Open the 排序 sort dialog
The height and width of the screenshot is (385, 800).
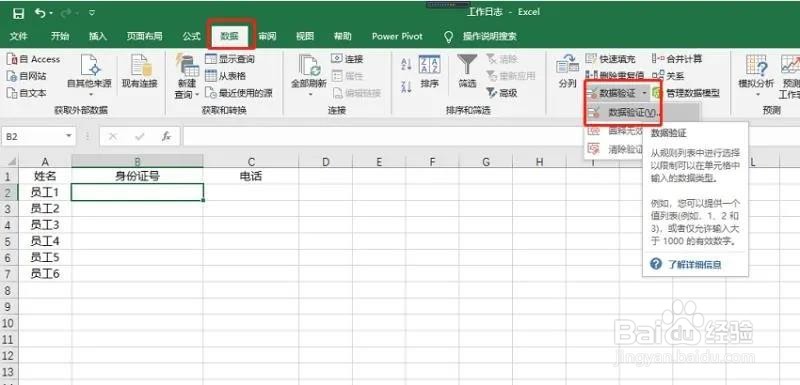(430, 71)
